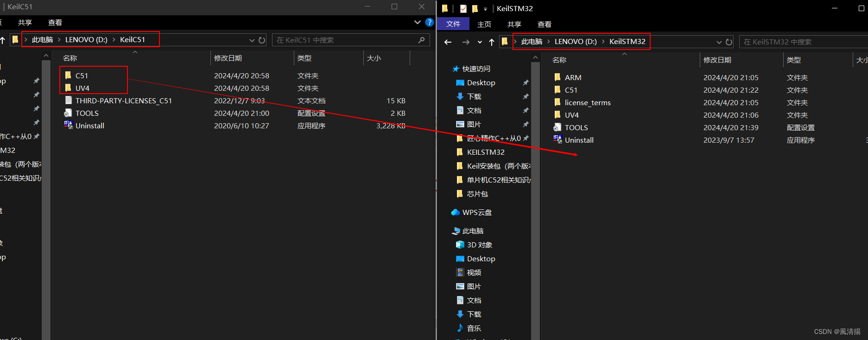Click 此电脑 in the KeilSTM32 address path
The width and height of the screenshot is (868, 340).
(x=532, y=42)
